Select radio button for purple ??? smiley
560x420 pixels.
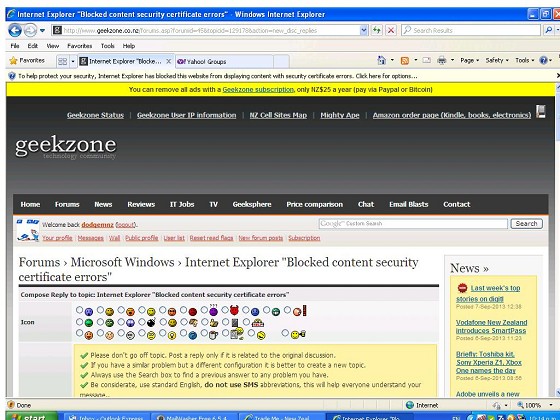[x=204, y=310]
